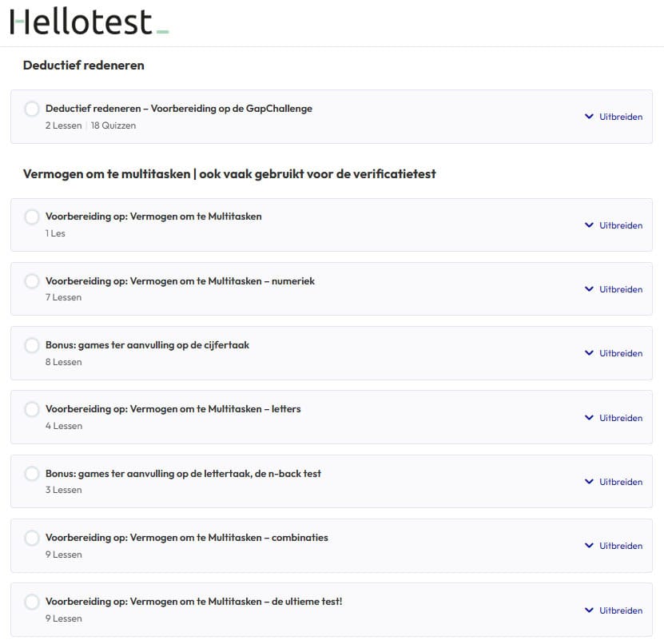The width and height of the screenshot is (664, 644).
Task: Expand Multitasken – numeriek lessons list
Action: tap(614, 289)
